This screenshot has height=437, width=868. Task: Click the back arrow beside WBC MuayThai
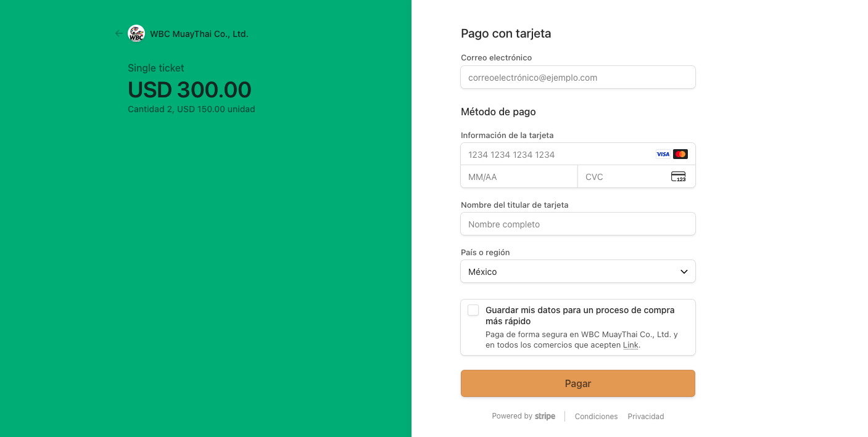(x=119, y=34)
